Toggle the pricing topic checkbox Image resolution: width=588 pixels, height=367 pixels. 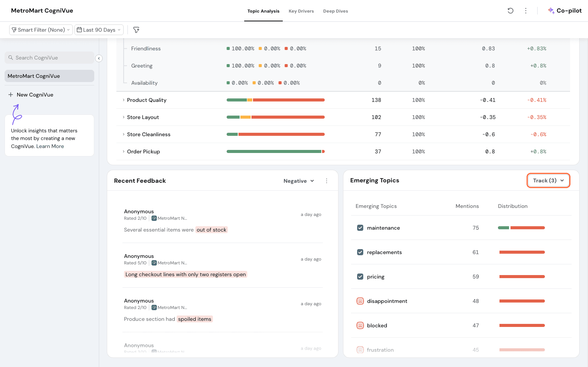coord(360,277)
